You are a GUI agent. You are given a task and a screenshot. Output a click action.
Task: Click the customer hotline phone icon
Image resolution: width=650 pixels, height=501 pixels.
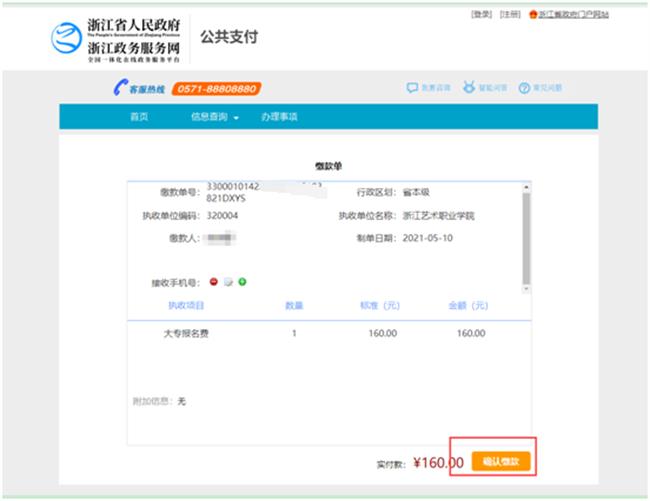coord(119,89)
